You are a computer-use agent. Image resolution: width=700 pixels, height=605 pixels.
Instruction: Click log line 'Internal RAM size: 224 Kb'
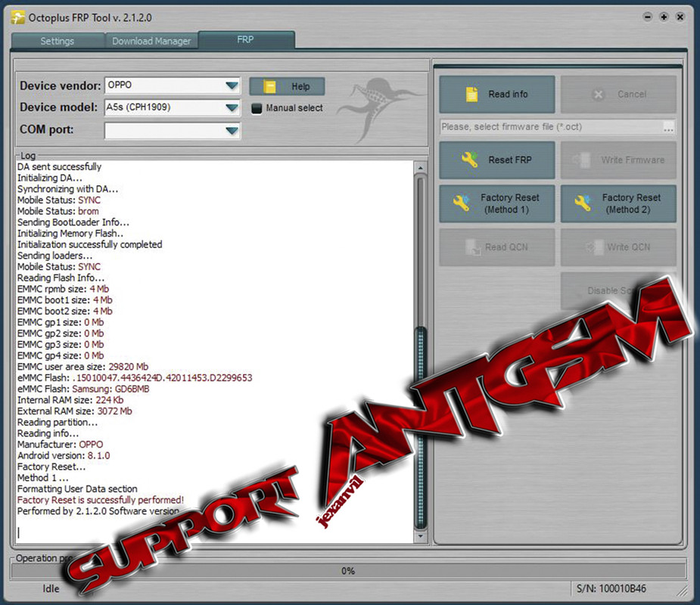pos(70,400)
